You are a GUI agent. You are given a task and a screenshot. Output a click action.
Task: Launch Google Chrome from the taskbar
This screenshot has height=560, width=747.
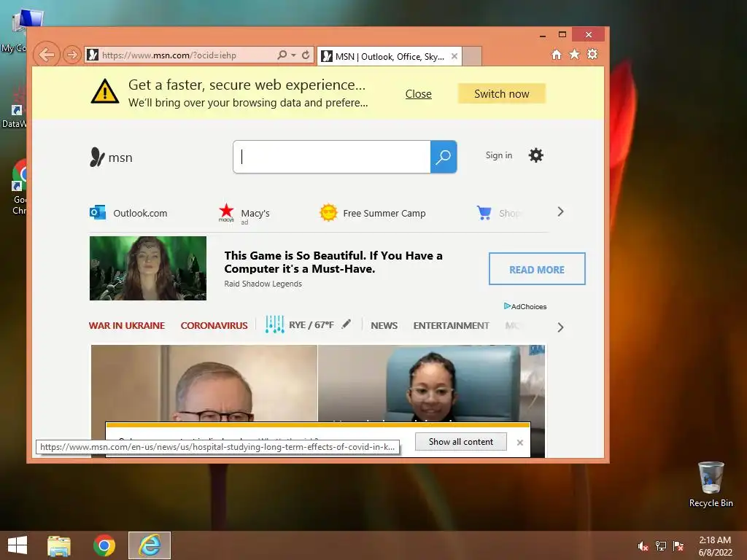pos(104,545)
